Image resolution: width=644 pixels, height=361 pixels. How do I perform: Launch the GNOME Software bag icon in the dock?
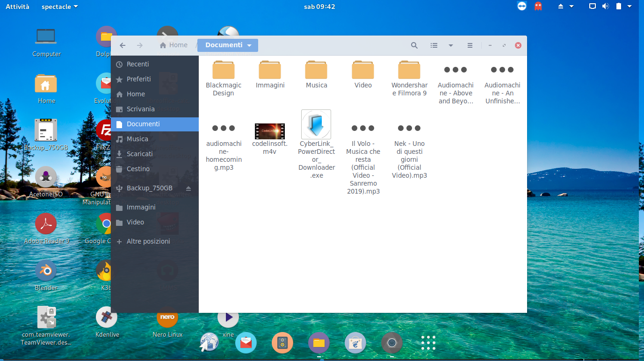tap(355, 343)
